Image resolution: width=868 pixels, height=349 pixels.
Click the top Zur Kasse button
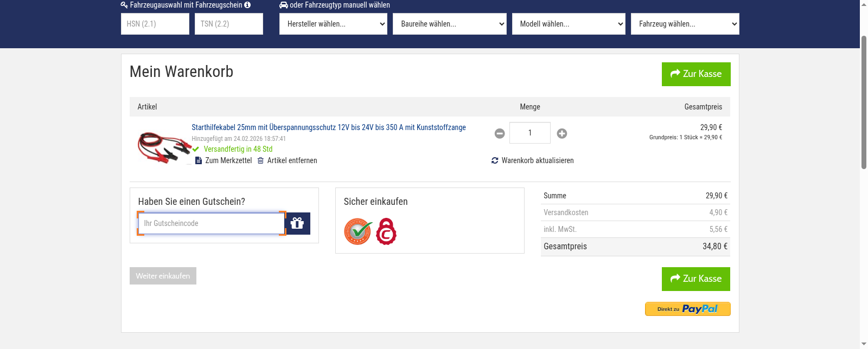696,74
